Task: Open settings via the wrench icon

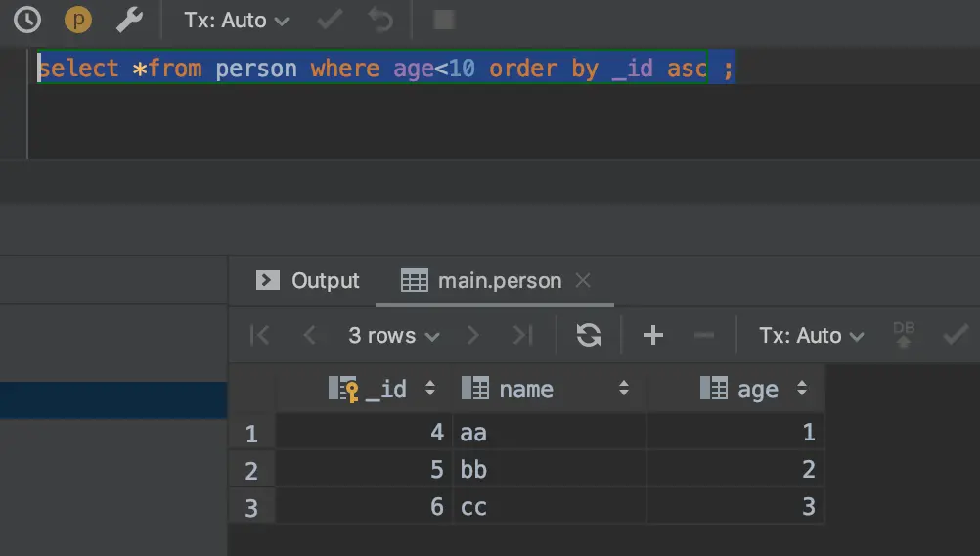Action: tap(129, 20)
